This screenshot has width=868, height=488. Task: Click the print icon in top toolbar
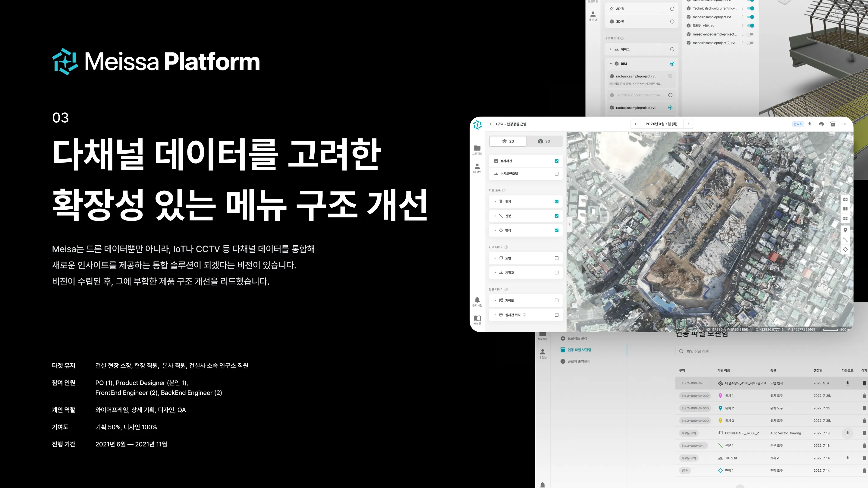821,124
